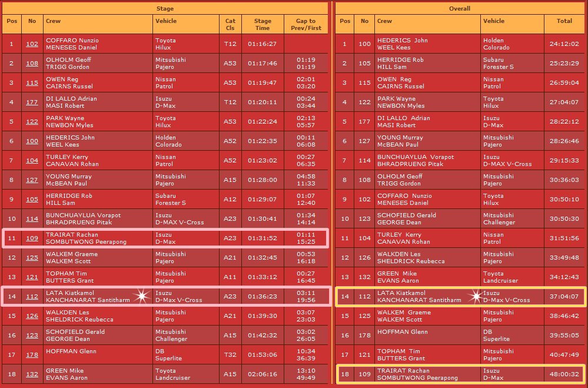This screenshot has height=388, width=588.
Task: Open car number 114 link in Stage table
Action: [x=32, y=219]
